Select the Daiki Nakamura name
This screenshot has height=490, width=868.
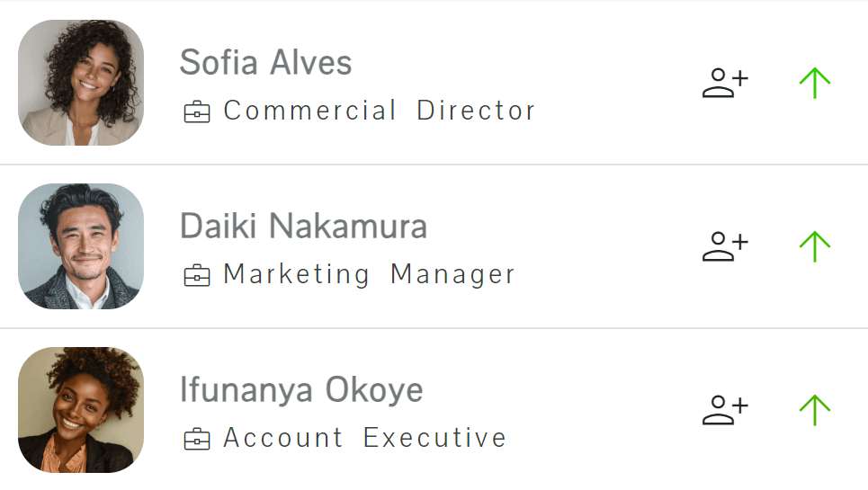(x=303, y=226)
